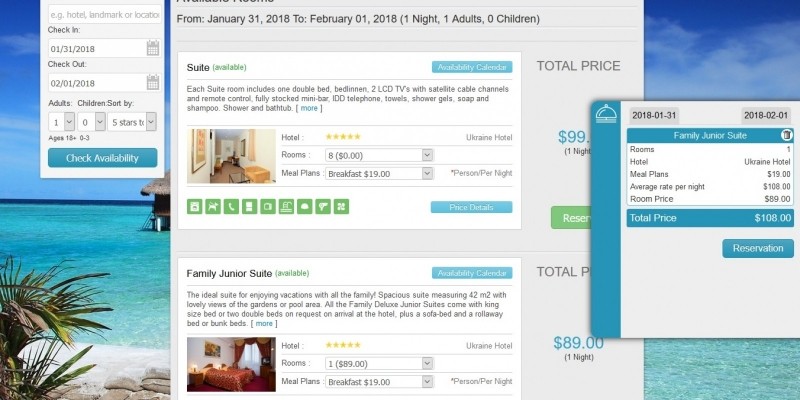Image resolution: width=800 pixels, height=400 pixels.
Task: Click the swimming pool amenity icon
Action: [x=286, y=207]
